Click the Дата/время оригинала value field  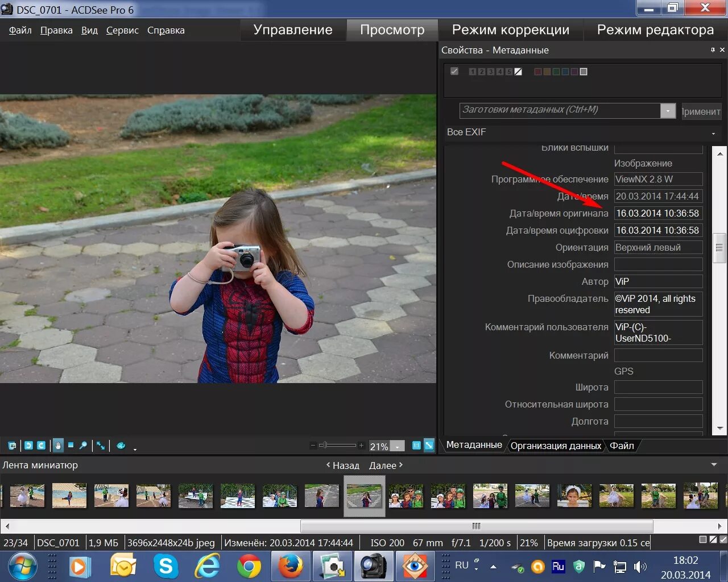659,213
